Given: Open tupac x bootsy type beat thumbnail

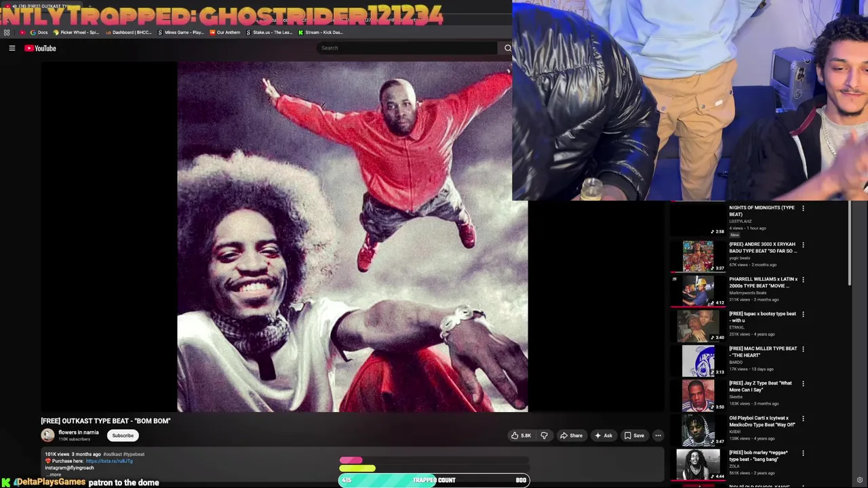Looking at the screenshot, I should tap(698, 325).
